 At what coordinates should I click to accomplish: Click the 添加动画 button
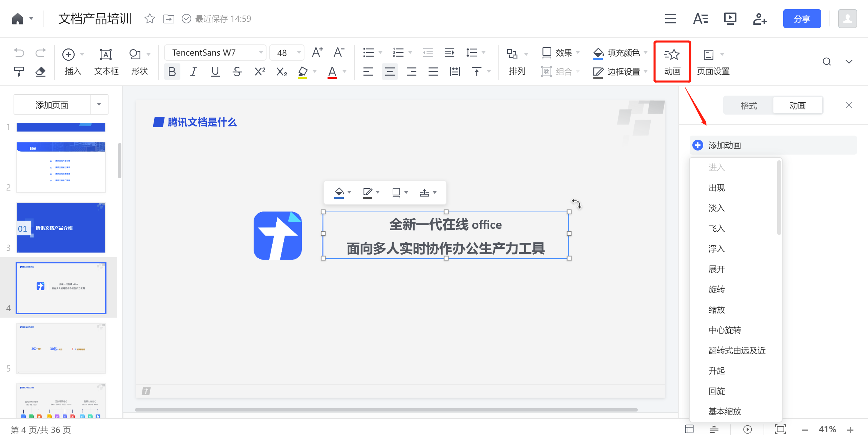point(724,145)
